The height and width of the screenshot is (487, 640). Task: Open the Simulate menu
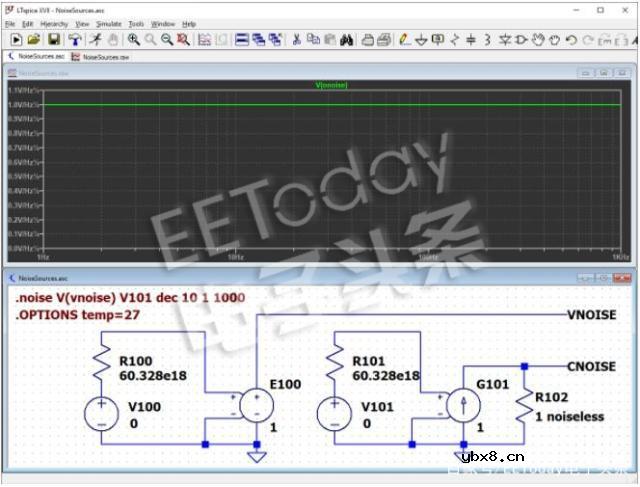tap(108, 23)
